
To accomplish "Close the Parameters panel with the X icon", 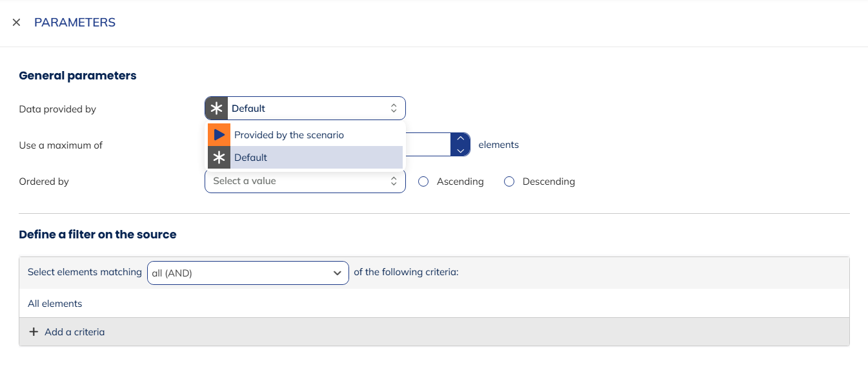I will tap(16, 23).
